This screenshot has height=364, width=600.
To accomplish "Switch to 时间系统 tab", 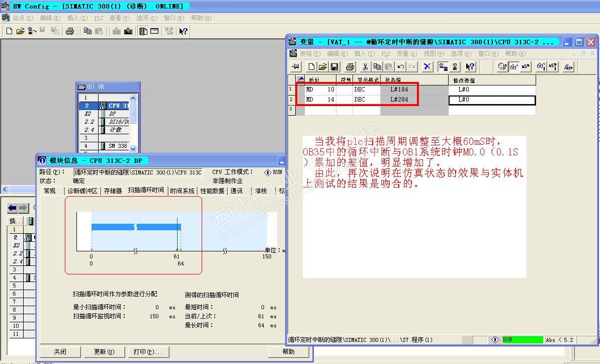I will [182, 191].
